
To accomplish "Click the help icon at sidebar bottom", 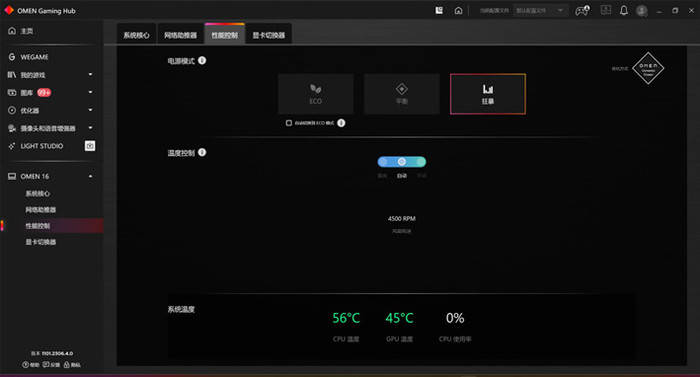I will [x=30, y=364].
